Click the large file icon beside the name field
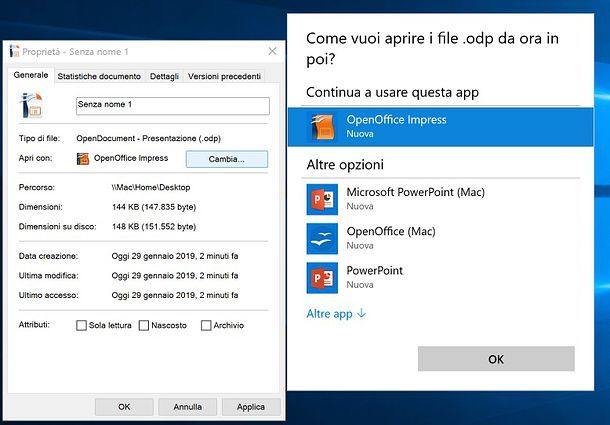610x425 pixels. click(x=31, y=105)
